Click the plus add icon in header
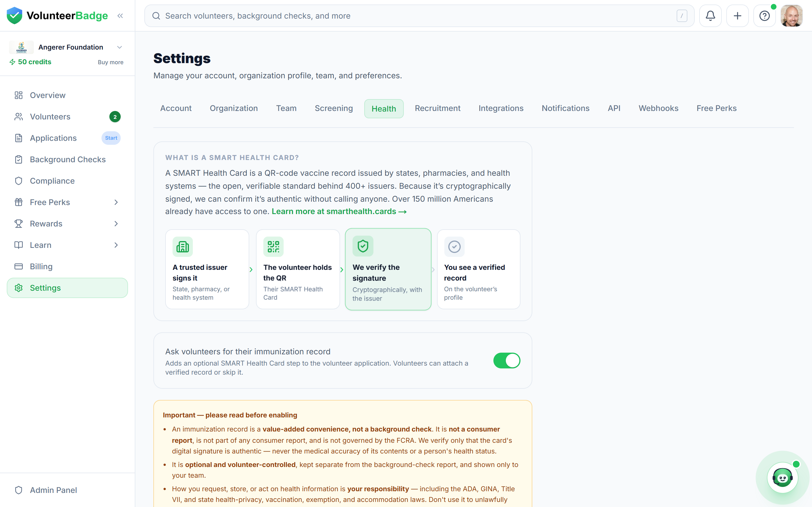This screenshot has width=812, height=507. 737,16
